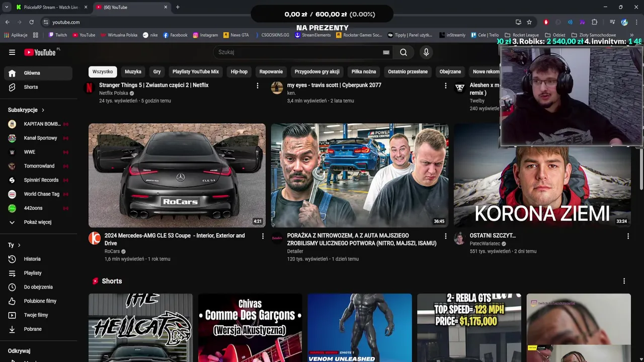
Task: Click the search magnifier button
Action: tap(404, 52)
